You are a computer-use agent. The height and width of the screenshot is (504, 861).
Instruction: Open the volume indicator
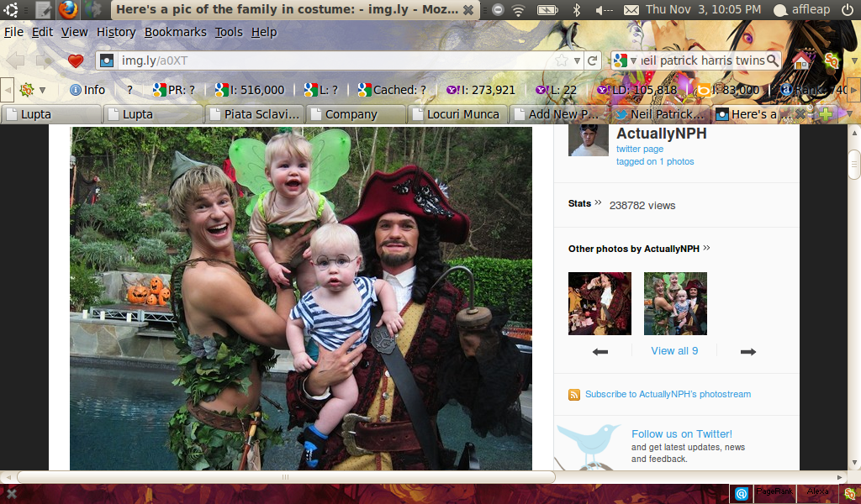click(x=604, y=9)
